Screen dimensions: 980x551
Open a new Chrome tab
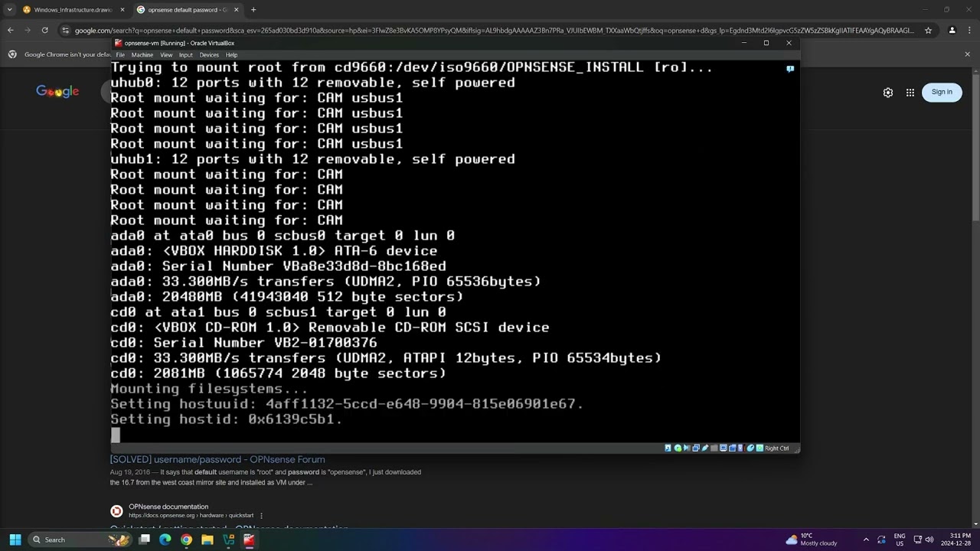[253, 10]
